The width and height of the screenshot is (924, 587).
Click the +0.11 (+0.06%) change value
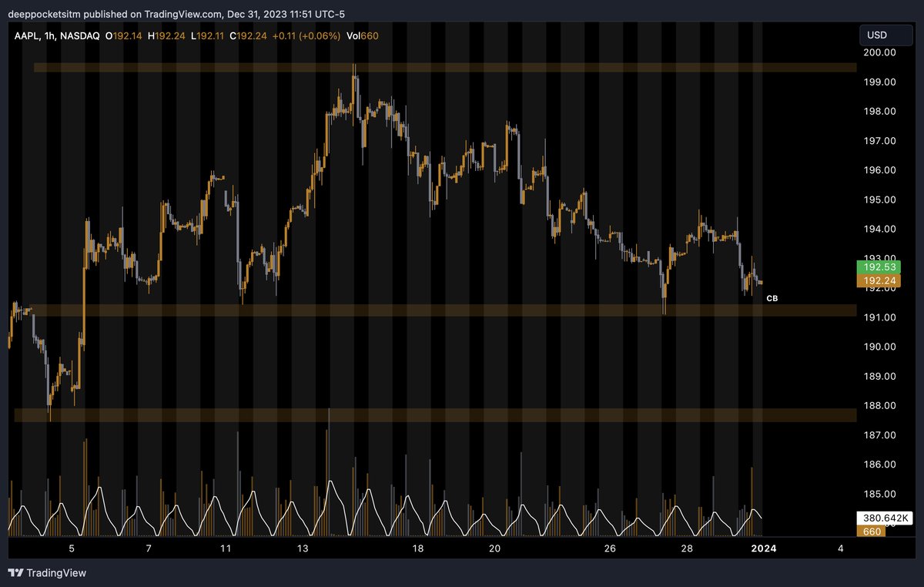tap(306, 35)
